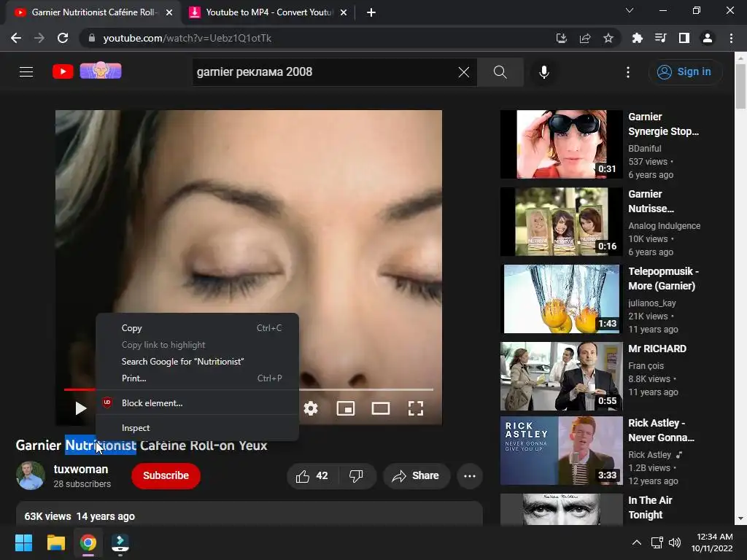Open Rick Astley Never Gonna thumbnail
This screenshot has height=560, width=747.
tap(561, 451)
